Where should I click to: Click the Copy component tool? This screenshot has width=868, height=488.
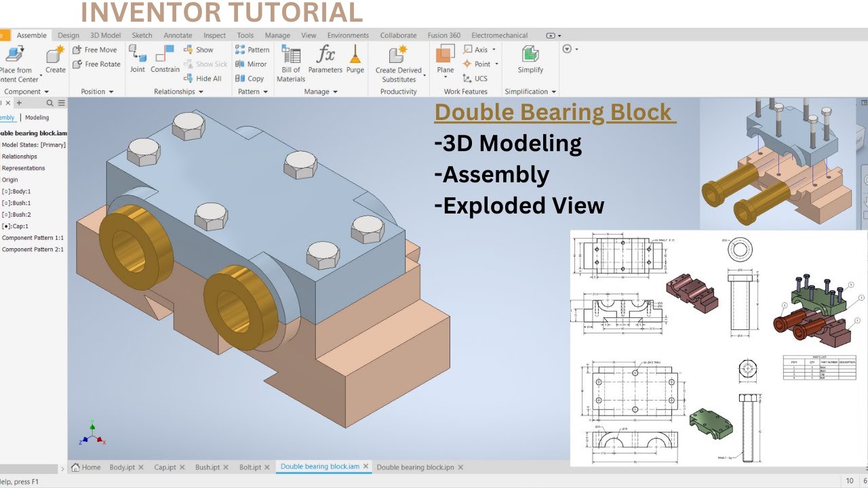tap(250, 79)
